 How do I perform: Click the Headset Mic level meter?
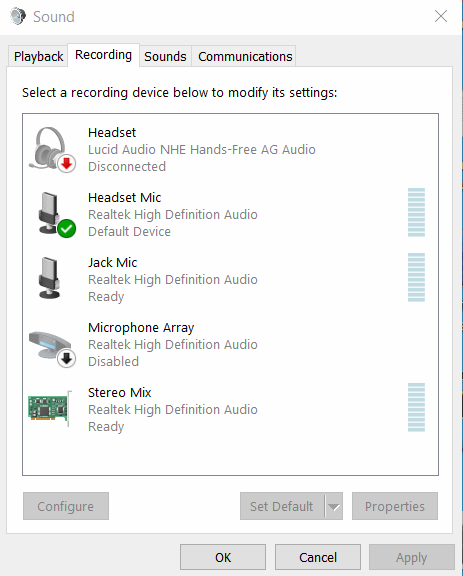point(416,212)
